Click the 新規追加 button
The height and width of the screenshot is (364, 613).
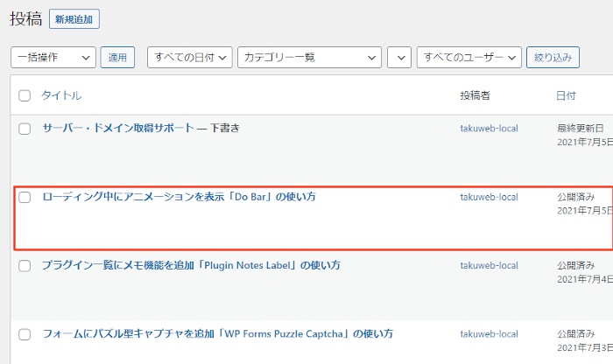(74, 19)
